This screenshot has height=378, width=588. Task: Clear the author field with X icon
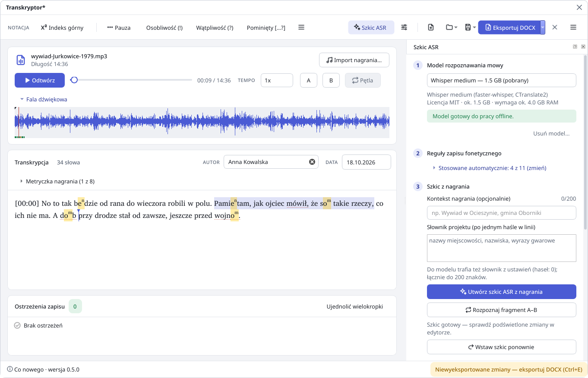pyautogui.click(x=312, y=162)
